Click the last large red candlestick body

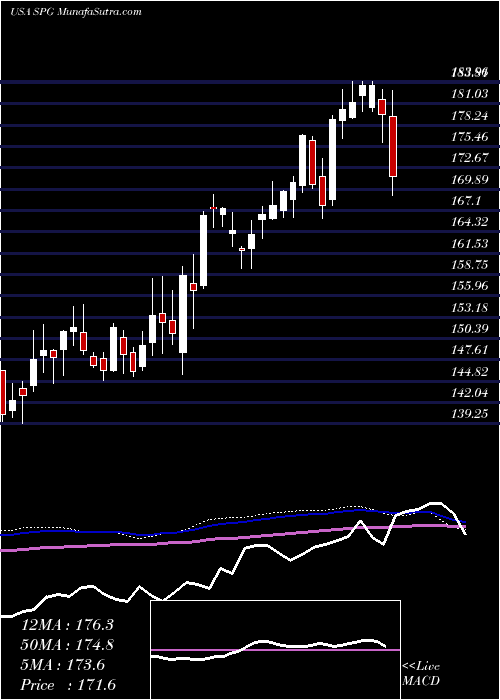point(393,146)
